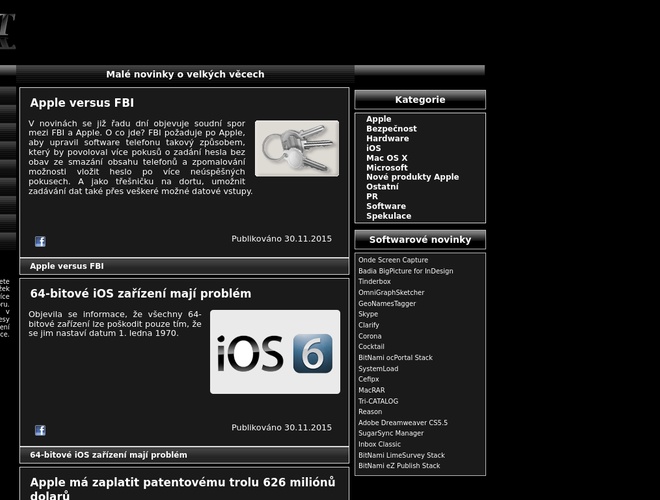Open the Adobe Dreamweaver CS5.5 link

[403, 423]
